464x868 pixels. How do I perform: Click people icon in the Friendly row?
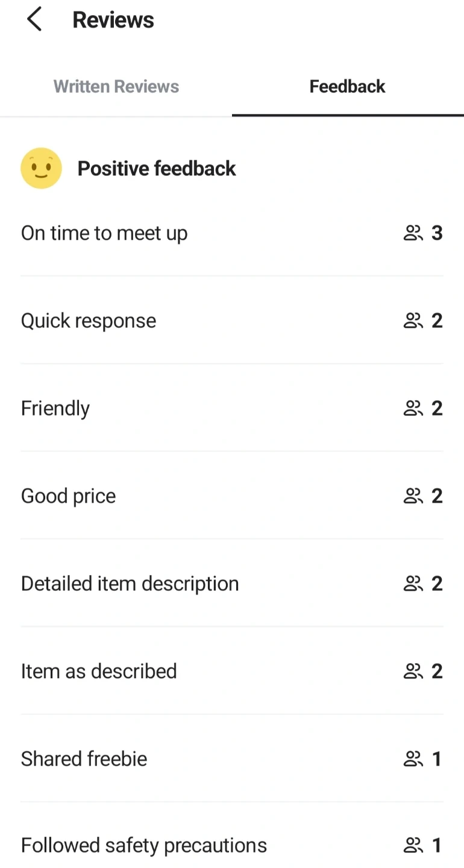(413, 409)
